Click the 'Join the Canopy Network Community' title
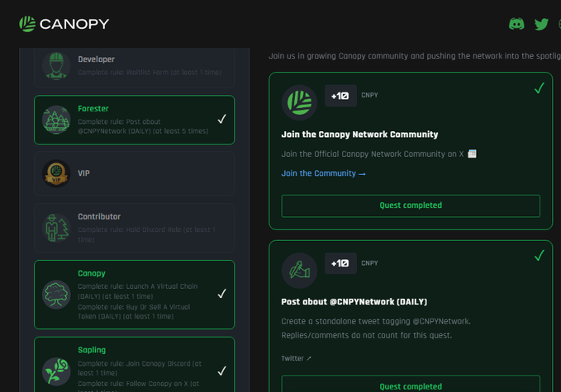The width and height of the screenshot is (561, 392). (x=359, y=135)
